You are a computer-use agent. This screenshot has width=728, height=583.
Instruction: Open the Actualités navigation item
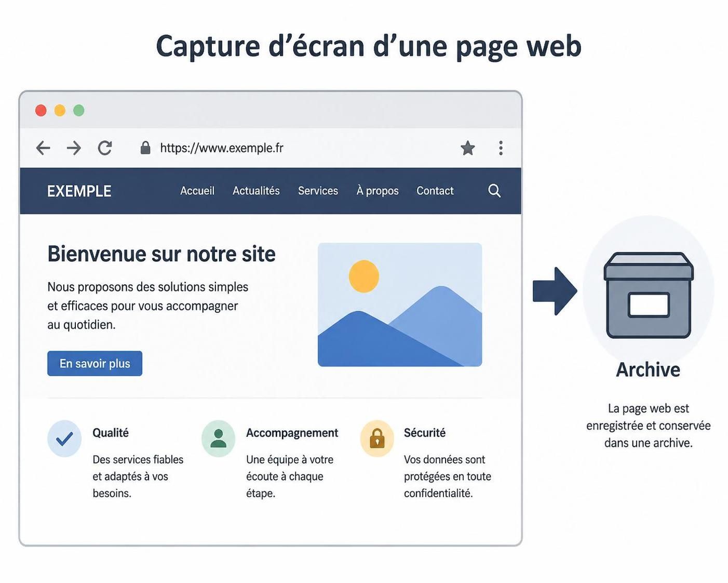click(x=256, y=191)
